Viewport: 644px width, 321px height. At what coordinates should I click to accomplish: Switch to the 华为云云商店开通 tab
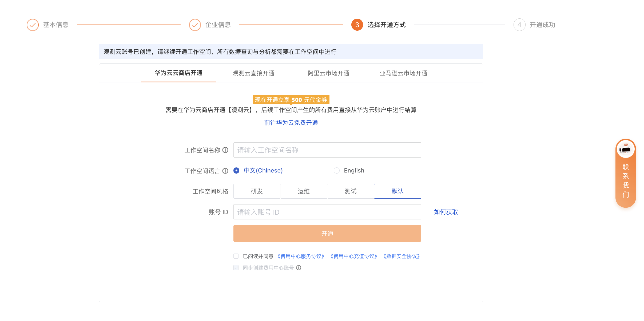coord(178,73)
